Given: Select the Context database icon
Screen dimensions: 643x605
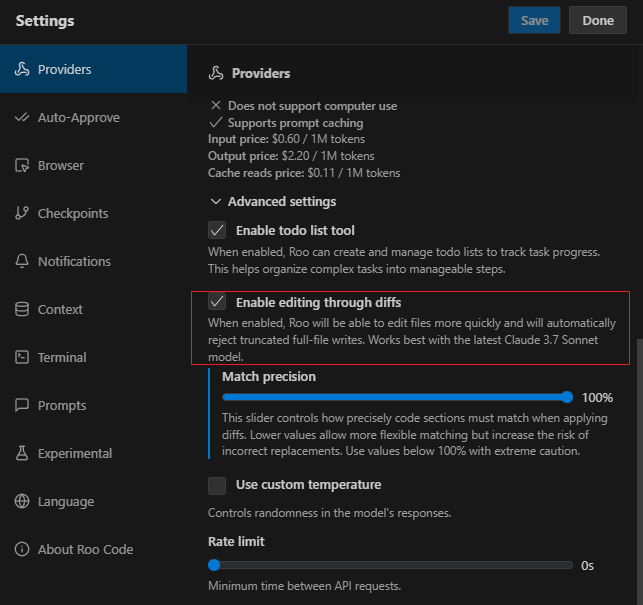Looking at the screenshot, I should (x=22, y=309).
